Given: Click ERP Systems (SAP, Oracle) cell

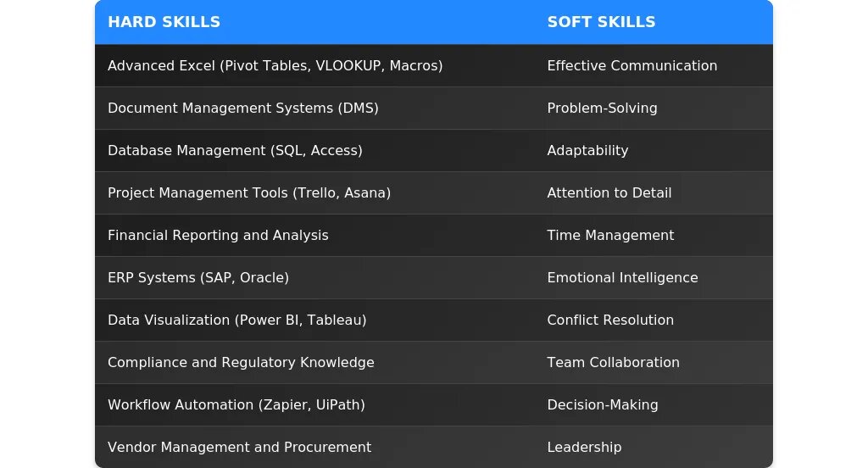Looking at the screenshot, I should pos(198,277).
